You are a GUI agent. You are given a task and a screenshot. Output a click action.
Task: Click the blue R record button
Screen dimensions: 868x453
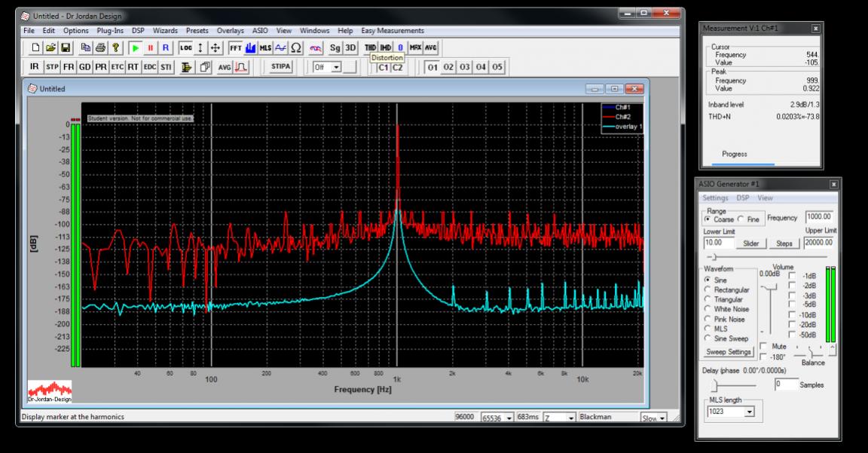coord(165,48)
